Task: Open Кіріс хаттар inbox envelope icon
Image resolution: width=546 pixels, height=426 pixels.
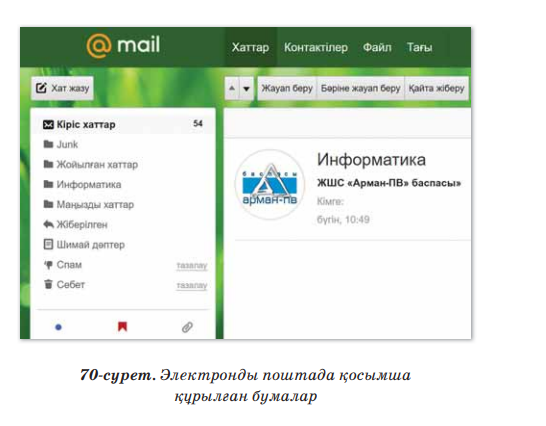Action: (48, 124)
